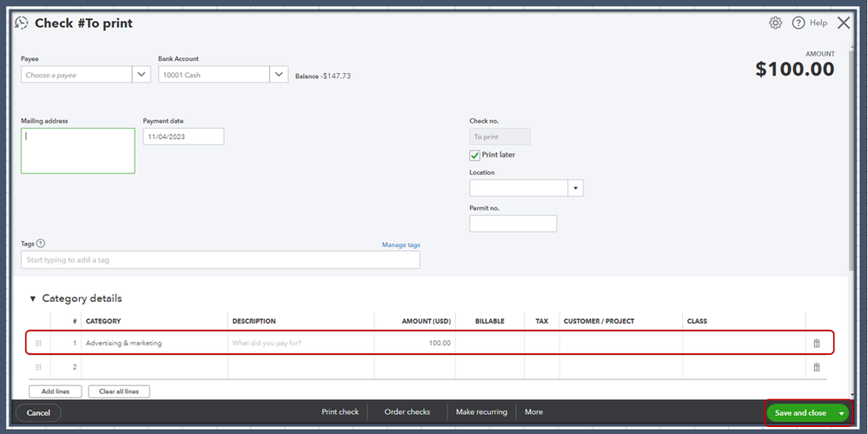Click Order checks in footer
The height and width of the screenshot is (434, 868).
tap(407, 412)
